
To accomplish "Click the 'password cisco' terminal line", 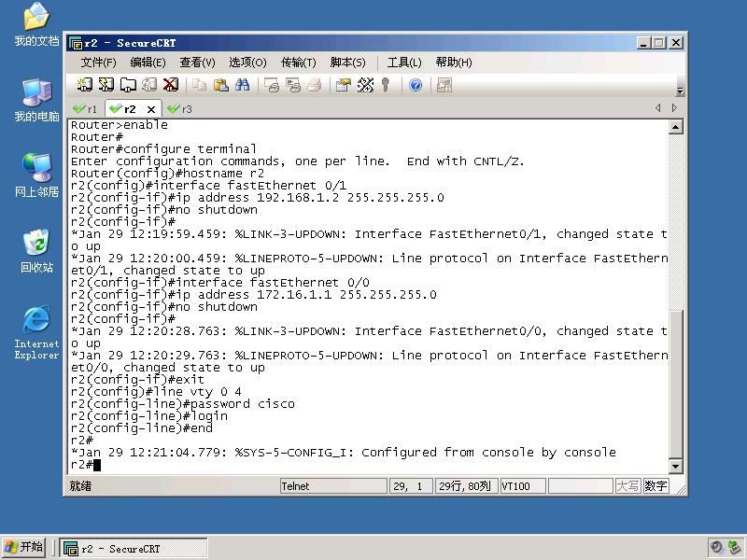I will click(x=183, y=404).
